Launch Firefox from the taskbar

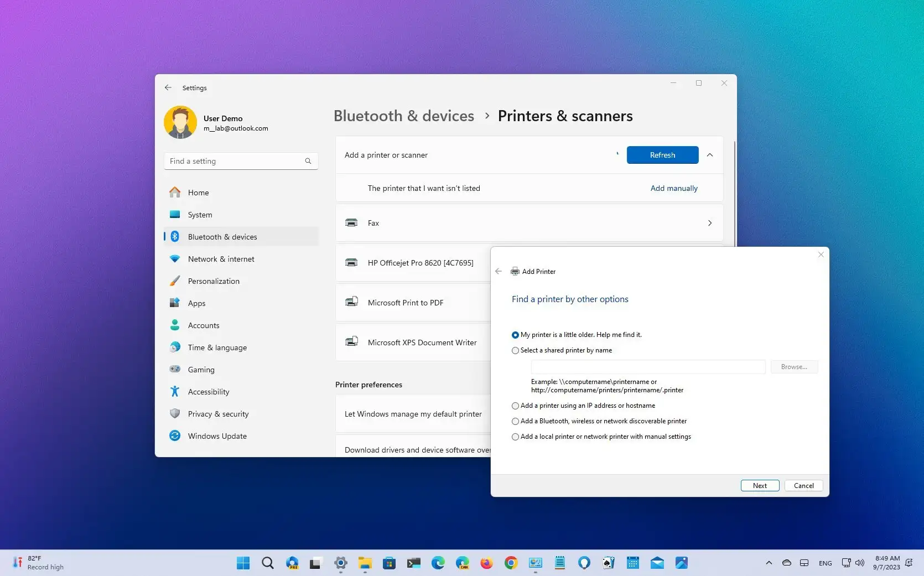coord(487,563)
